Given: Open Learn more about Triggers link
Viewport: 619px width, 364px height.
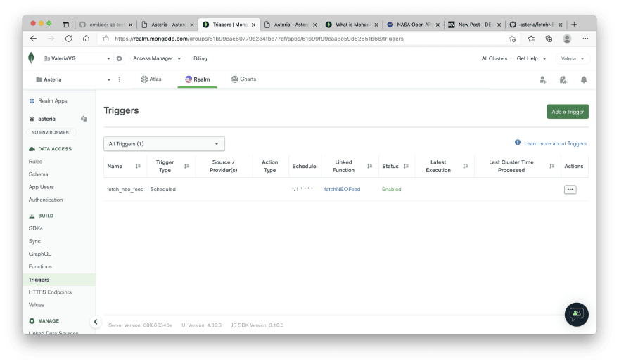Looking at the screenshot, I should coord(555,143).
